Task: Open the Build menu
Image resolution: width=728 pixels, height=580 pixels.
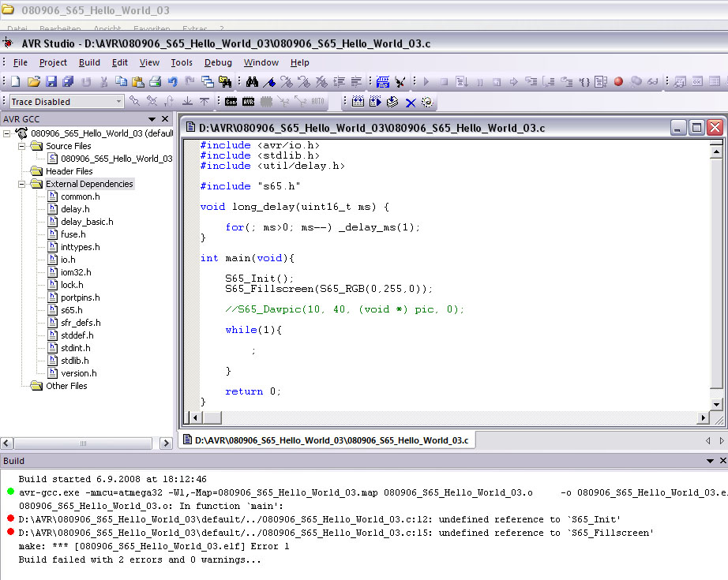Action: [89, 62]
